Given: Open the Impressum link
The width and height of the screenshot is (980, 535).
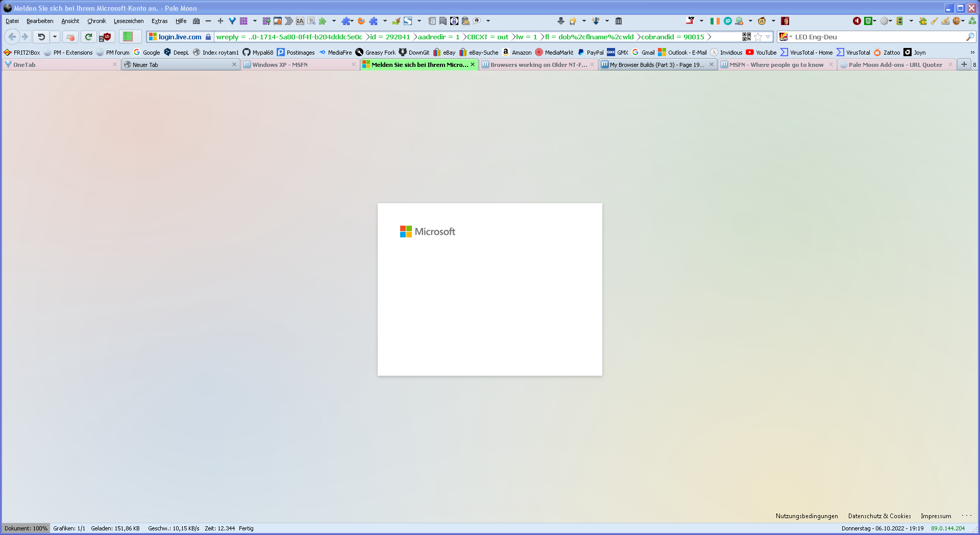Looking at the screenshot, I should (936, 516).
